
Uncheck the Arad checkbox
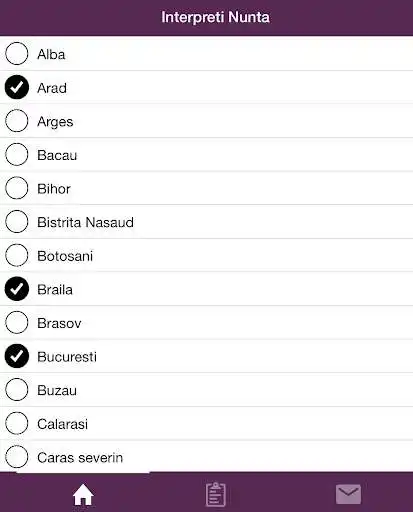pyautogui.click(x=17, y=87)
